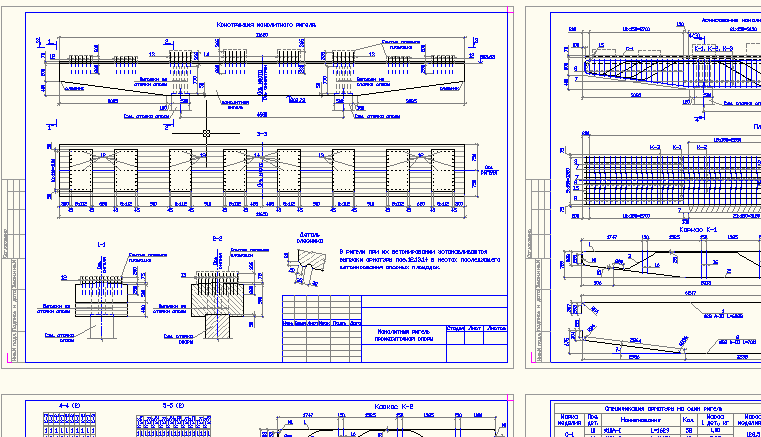Click the 'Лист' cell in the title block
The height and width of the screenshot is (437, 761).
pos(474,328)
